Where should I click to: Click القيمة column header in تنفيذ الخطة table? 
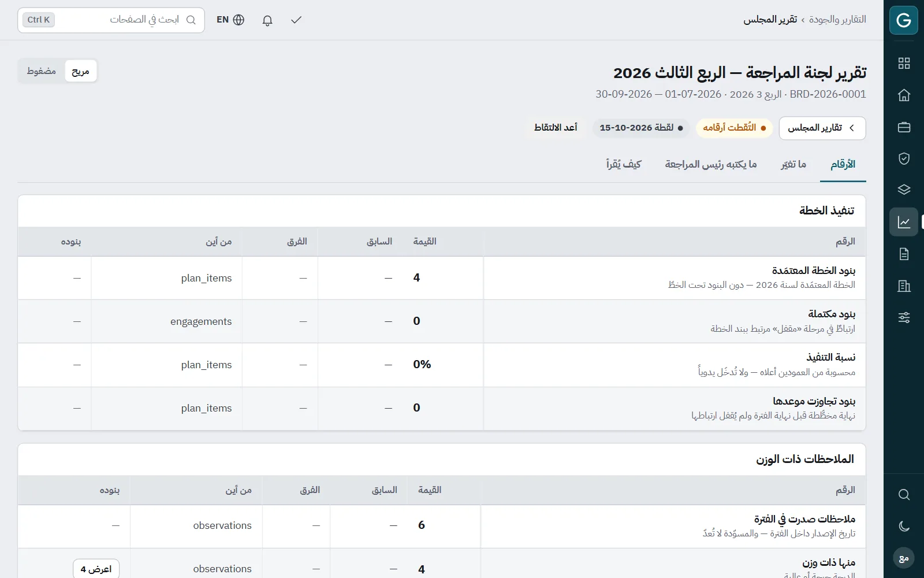(x=424, y=242)
